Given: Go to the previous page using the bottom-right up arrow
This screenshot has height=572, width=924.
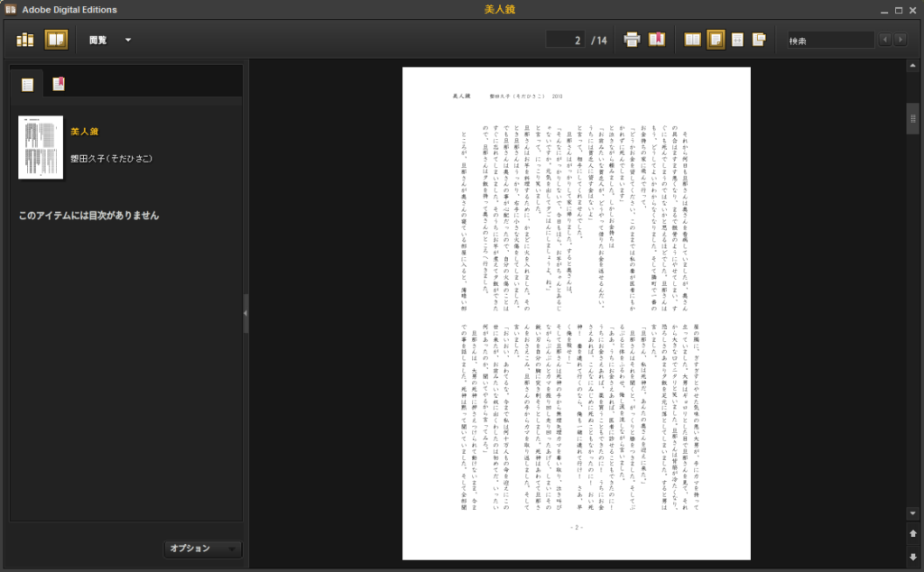Looking at the screenshot, I should click(x=912, y=533).
